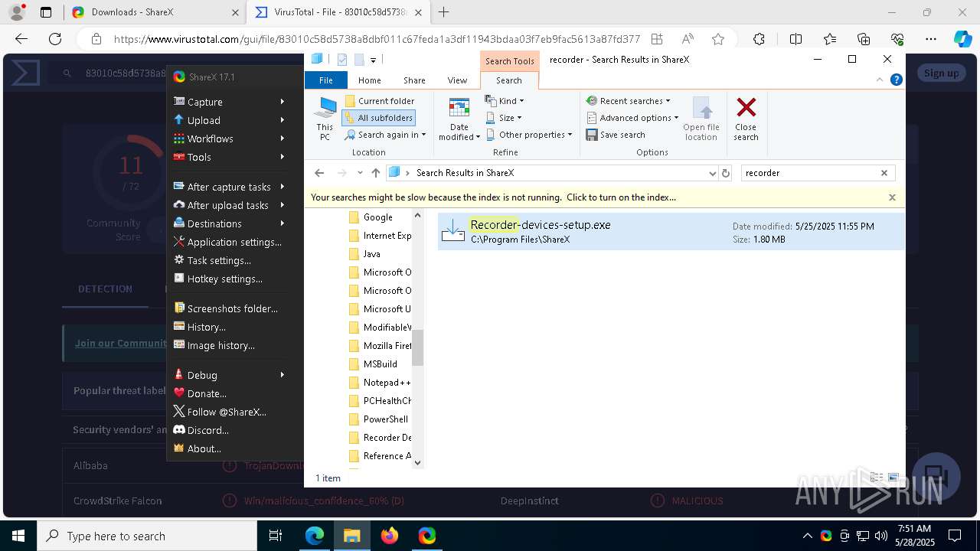
Task: Switch to the Home ribbon tab
Action: [369, 80]
